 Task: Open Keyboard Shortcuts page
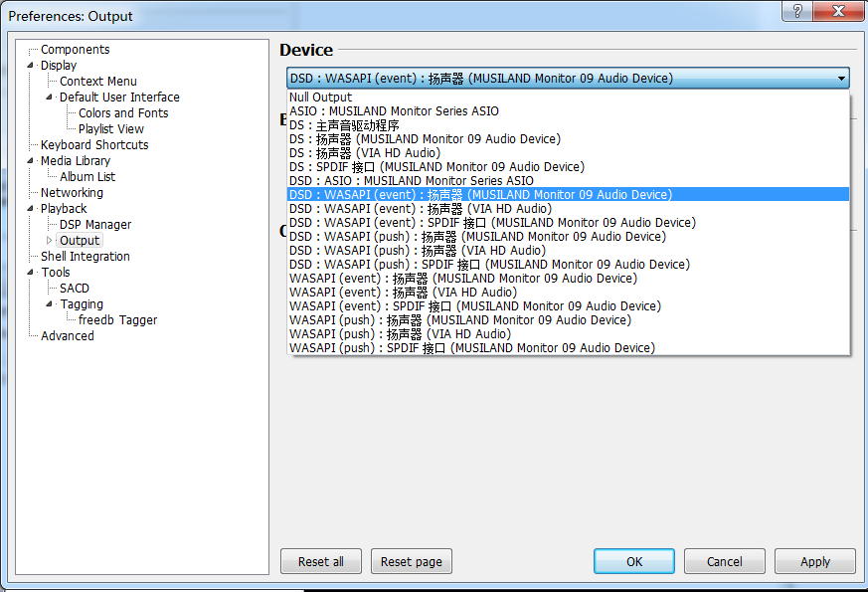[94, 145]
